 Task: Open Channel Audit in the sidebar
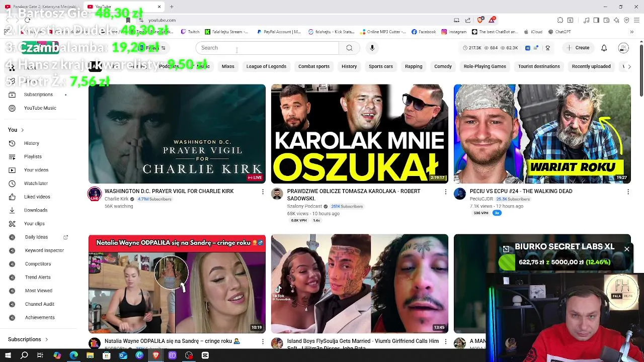[39, 304]
